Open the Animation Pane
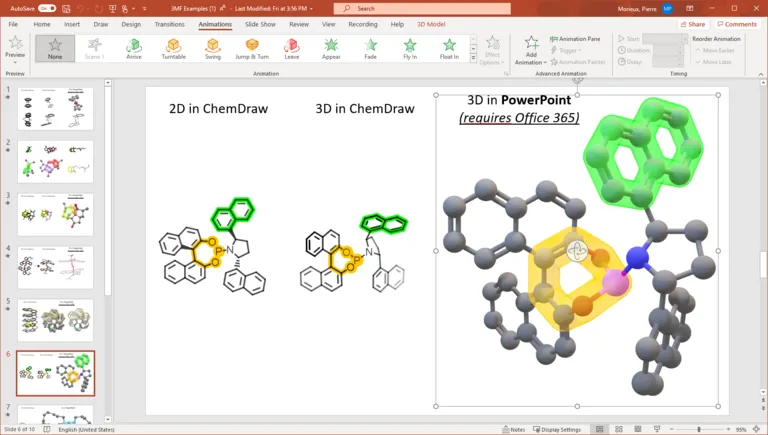This screenshot has height=435, width=768. (x=575, y=39)
